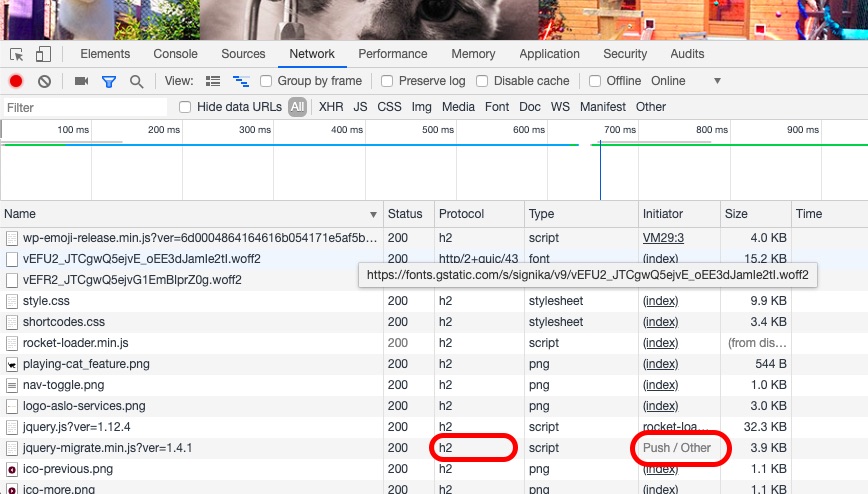The width and height of the screenshot is (868, 494).
Task: Click icon beside ico-previous.png
Action: pyautogui.click(x=12, y=470)
